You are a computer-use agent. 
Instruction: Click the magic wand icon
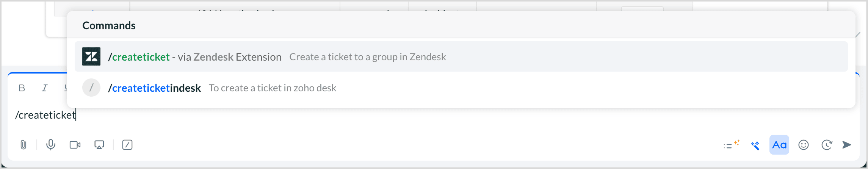(x=755, y=145)
